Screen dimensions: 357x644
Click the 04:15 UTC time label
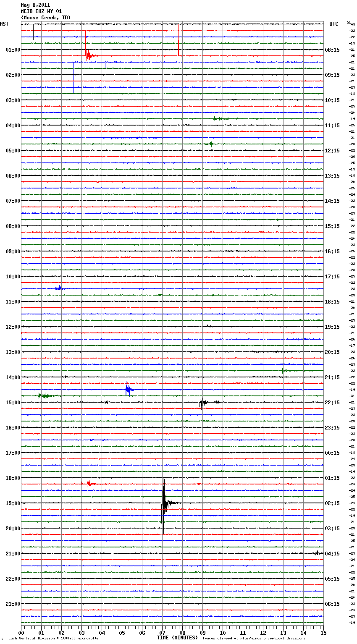click(332, 553)
